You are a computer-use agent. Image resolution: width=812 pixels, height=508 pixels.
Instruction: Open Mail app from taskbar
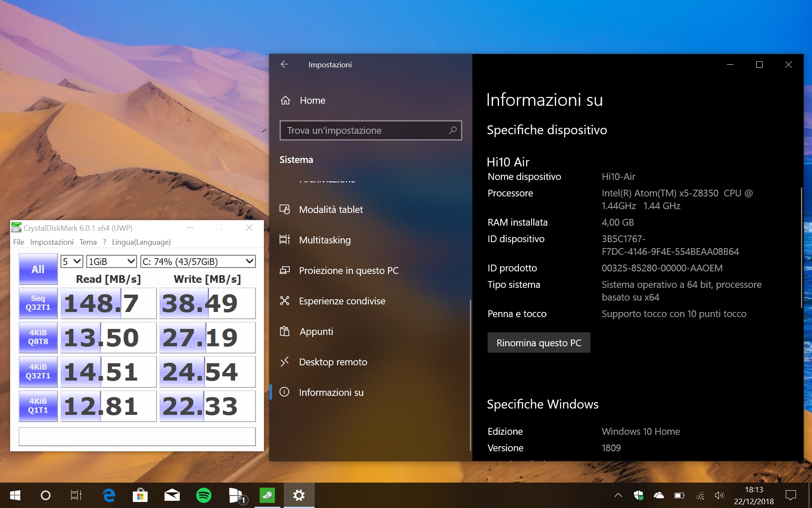click(x=172, y=495)
